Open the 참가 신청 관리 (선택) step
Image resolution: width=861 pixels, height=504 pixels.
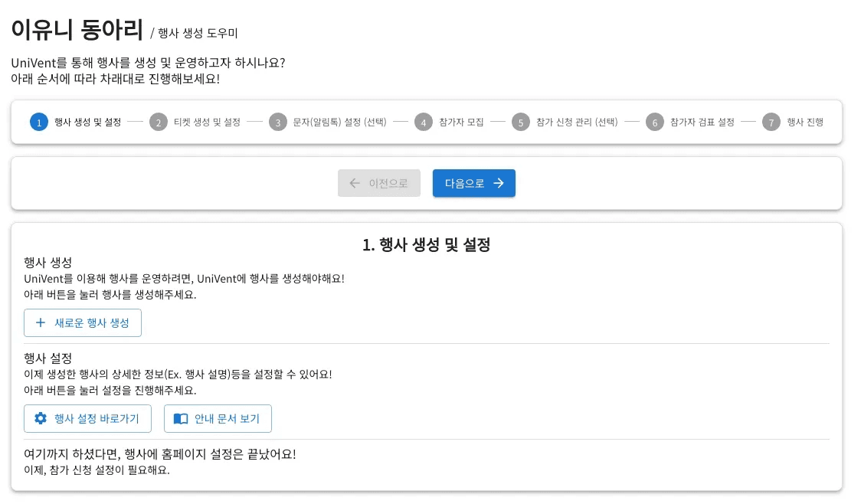click(577, 123)
